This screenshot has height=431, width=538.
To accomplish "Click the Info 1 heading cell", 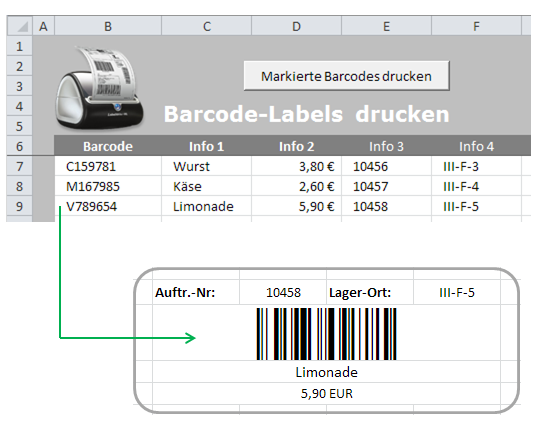I will click(x=207, y=146).
